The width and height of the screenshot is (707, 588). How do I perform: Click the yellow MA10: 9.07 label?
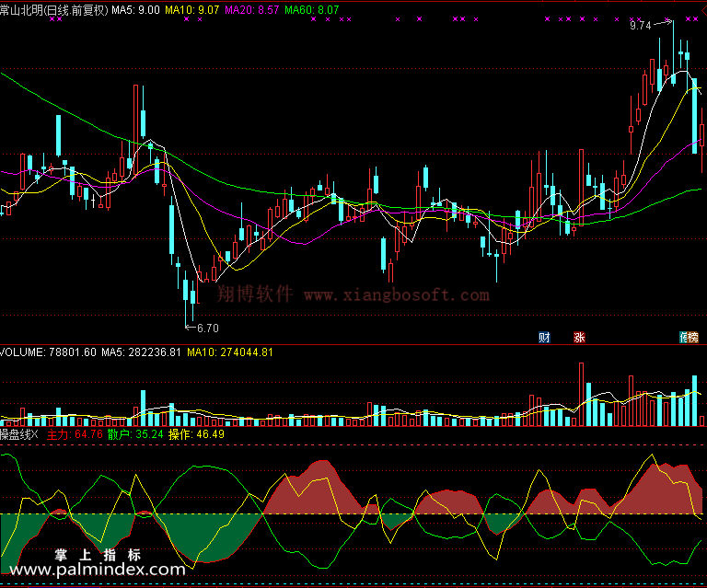click(192, 10)
